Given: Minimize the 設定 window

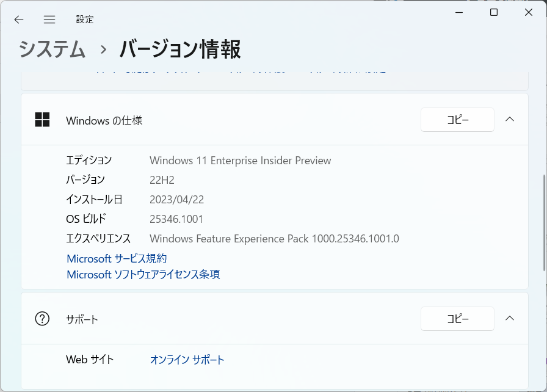Looking at the screenshot, I should pos(459,13).
